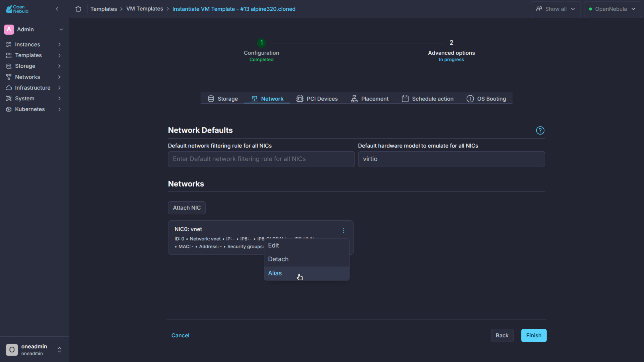This screenshot has width=644, height=362.
Task: Click the default network filtering rule field
Action: click(261, 159)
